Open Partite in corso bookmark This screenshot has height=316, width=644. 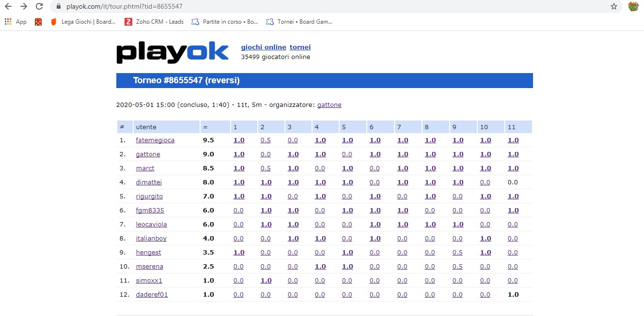point(225,22)
